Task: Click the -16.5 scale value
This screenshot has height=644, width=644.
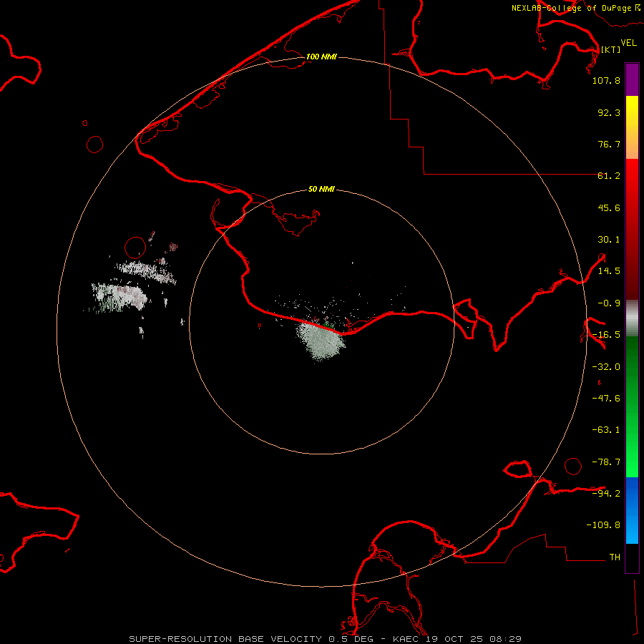Action: click(606, 335)
